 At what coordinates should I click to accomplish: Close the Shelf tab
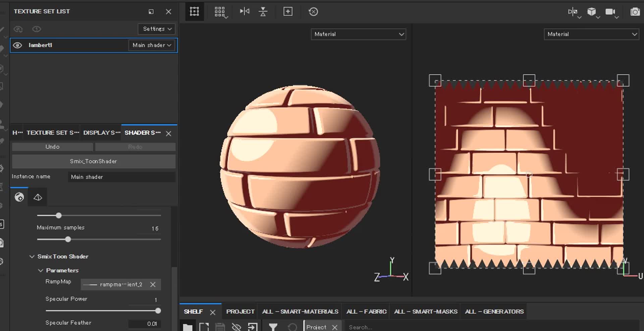click(x=213, y=312)
